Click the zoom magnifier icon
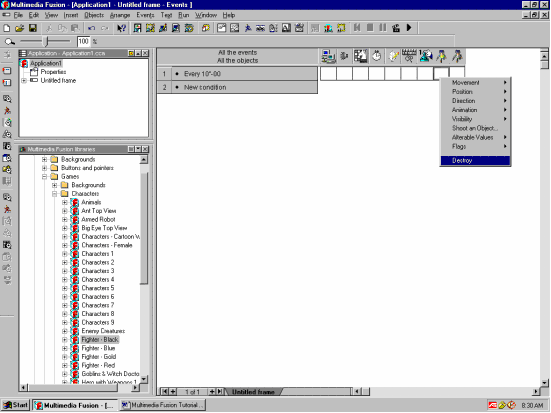 (x=9, y=42)
